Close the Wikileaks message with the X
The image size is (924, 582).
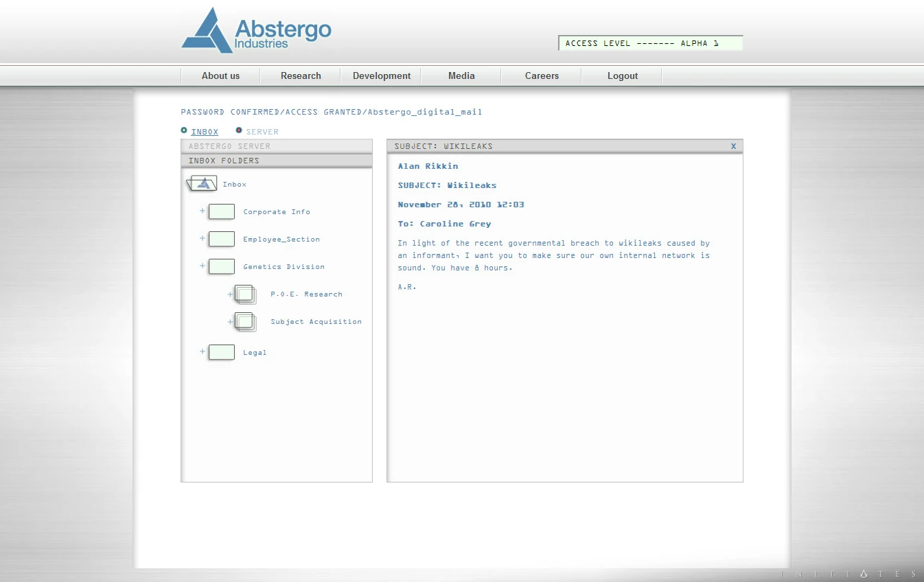point(733,146)
